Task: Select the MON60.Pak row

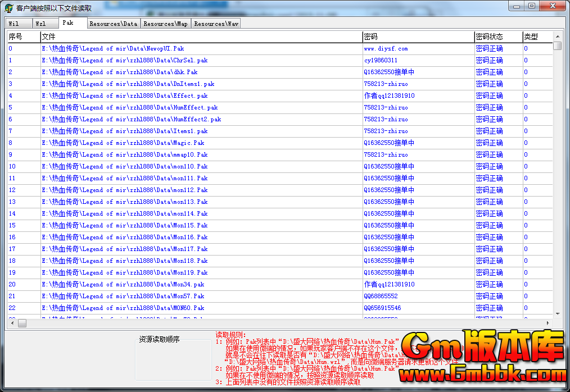Action: coord(123,308)
